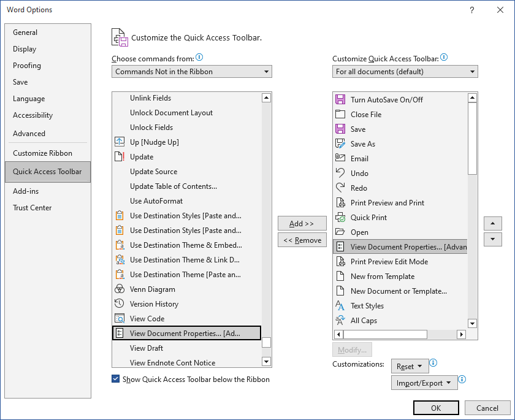The image size is (515, 420).
Task: Click the info icon next to Import/Export
Action: [x=462, y=380]
